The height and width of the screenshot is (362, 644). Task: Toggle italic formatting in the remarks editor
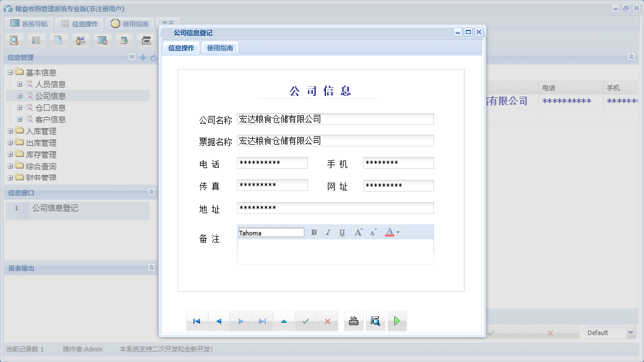click(328, 232)
